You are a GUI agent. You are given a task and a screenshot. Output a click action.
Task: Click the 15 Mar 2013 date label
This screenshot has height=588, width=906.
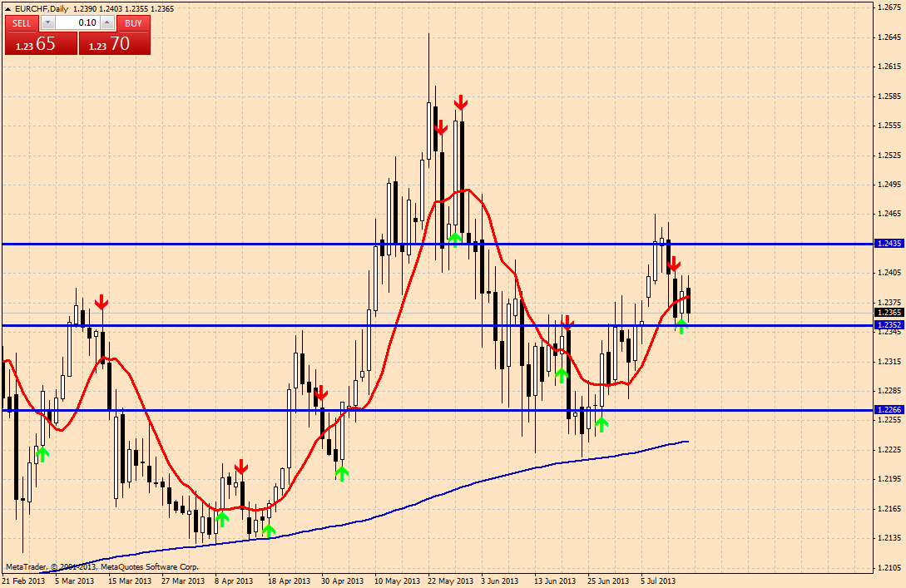pyautogui.click(x=130, y=581)
